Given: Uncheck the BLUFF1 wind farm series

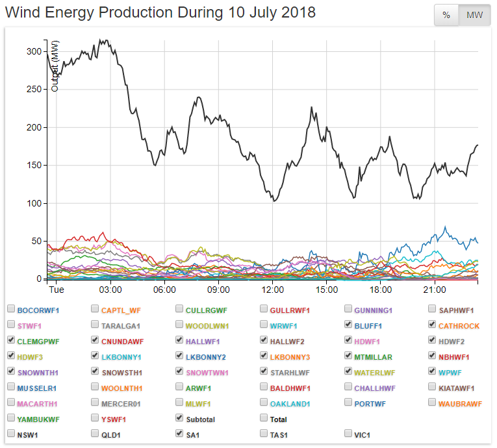Looking at the screenshot, I should click(x=349, y=325).
